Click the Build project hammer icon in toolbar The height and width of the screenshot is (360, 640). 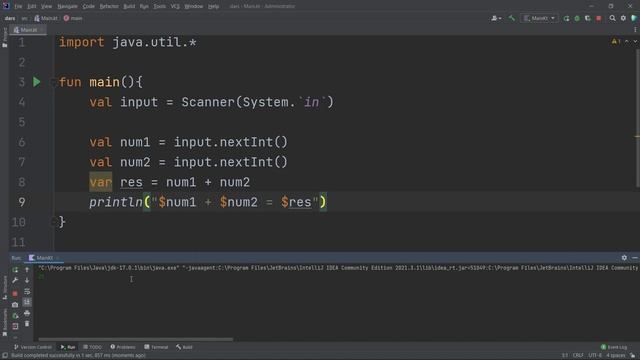(x=512, y=18)
